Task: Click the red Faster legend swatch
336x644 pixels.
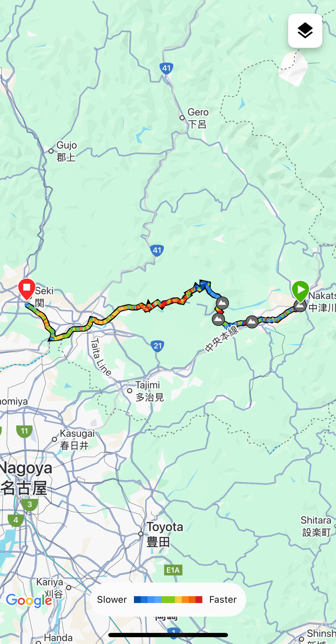Action: coord(199,600)
